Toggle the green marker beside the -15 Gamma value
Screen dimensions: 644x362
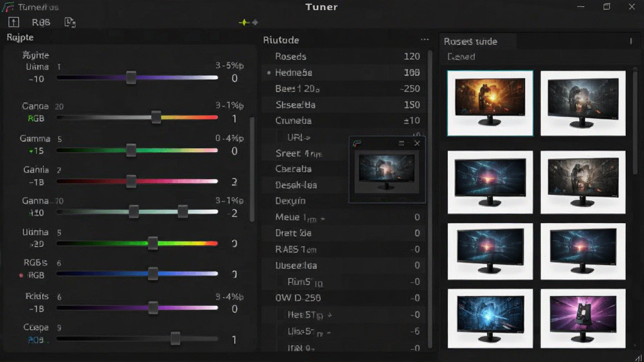[x=31, y=151]
